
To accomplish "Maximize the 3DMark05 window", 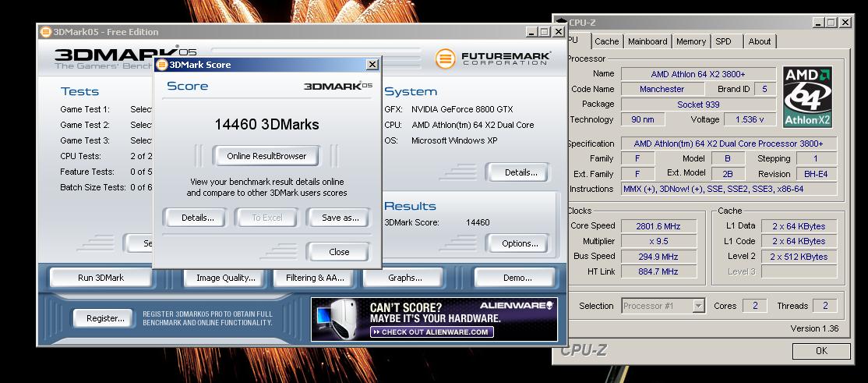I will 544,32.
